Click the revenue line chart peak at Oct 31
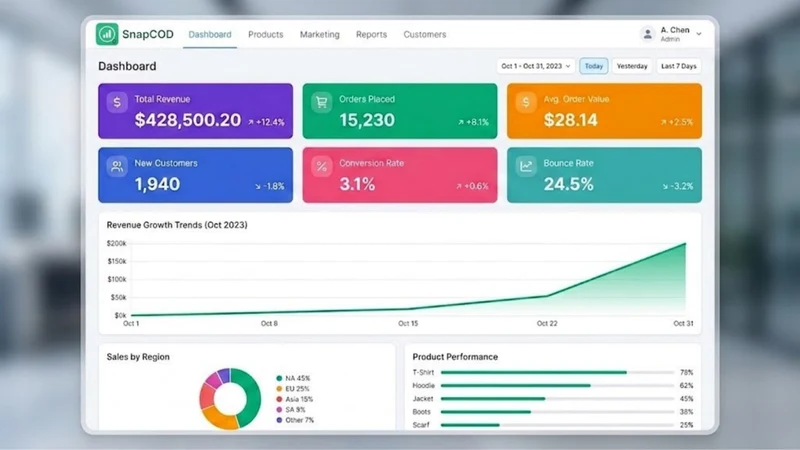The height and width of the screenshot is (450, 800). (x=685, y=244)
